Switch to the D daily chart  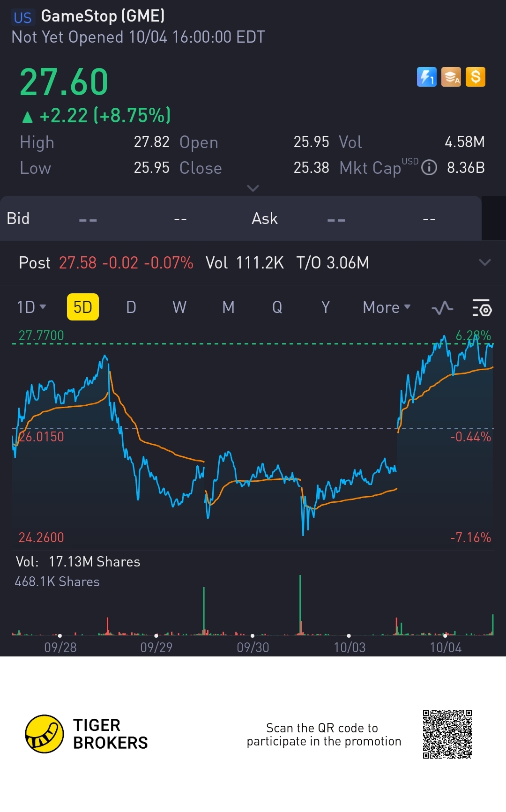coord(131,307)
